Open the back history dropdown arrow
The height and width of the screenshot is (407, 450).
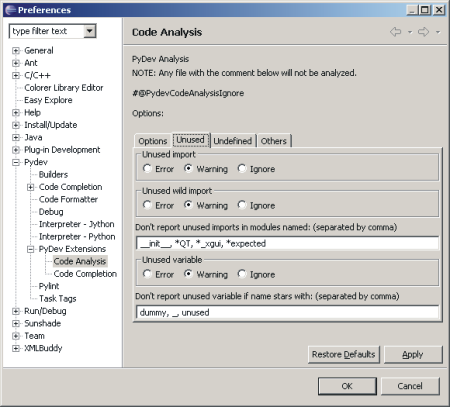click(x=410, y=32)
